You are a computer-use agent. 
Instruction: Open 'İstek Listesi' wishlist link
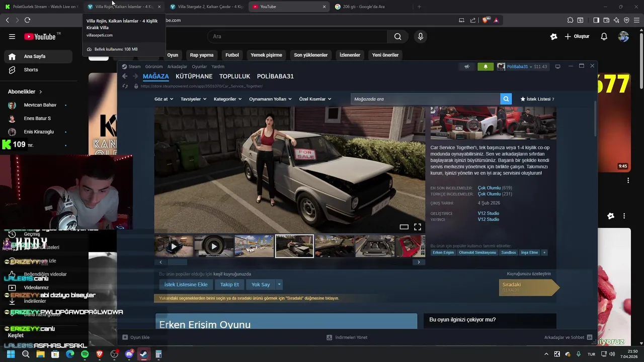click(537, 99)
